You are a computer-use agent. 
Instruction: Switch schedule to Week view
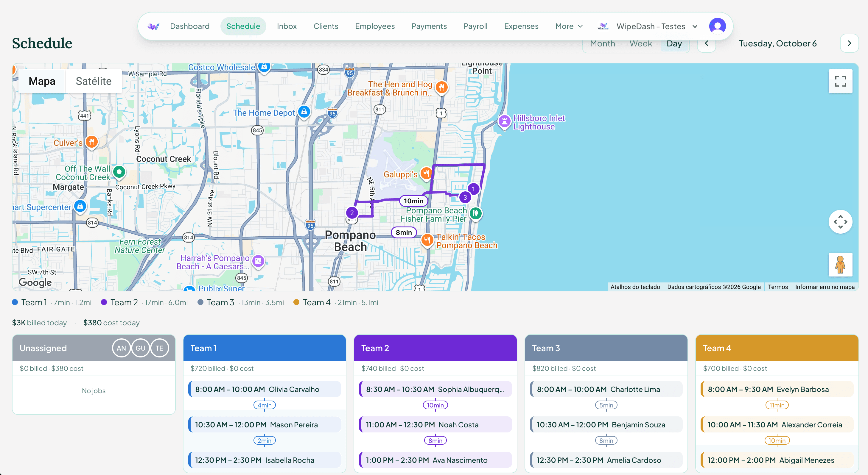point(640,43)
